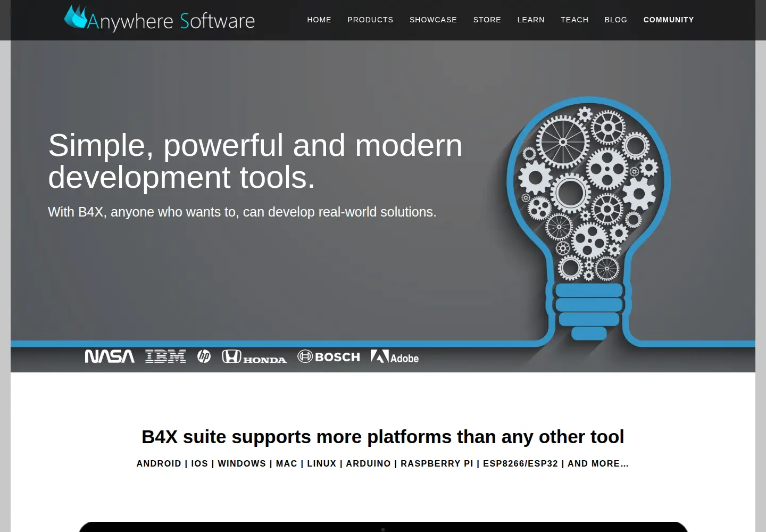This screenshot has height=532, width=766.
Task: Click the IBM logo
Action: (x=165, y=356)
